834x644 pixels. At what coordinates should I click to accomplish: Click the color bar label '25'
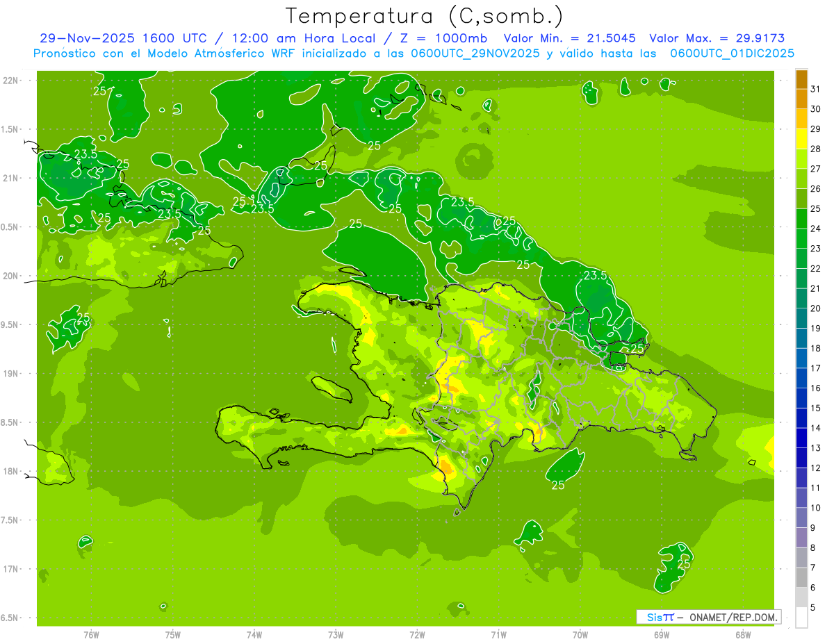(x=816, y=208)
